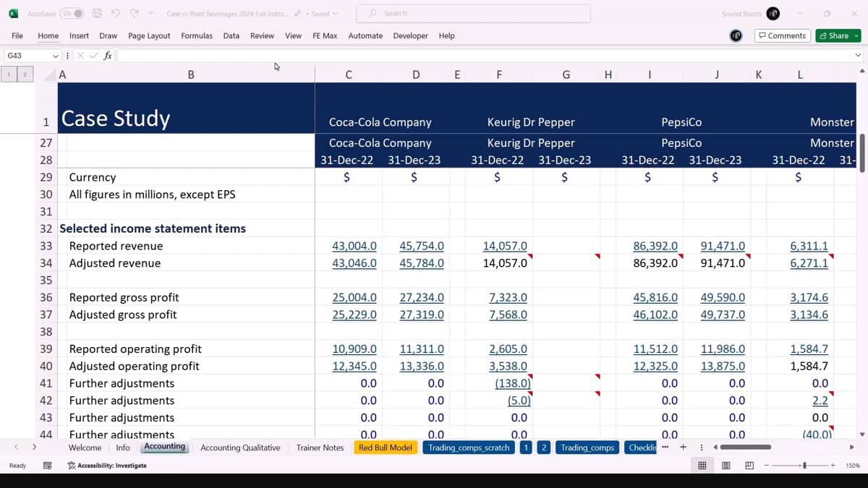
Task: Open the Automate tab
Action: click(365, 35)
